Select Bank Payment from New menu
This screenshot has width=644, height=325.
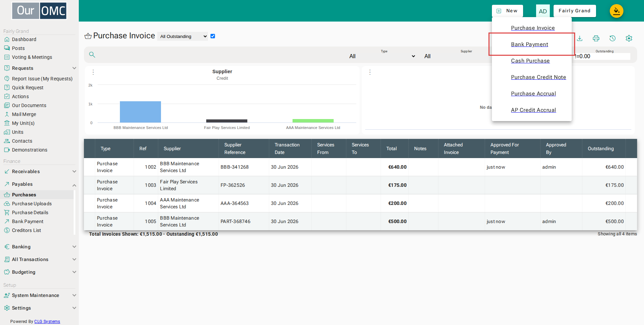tap(529, 44)
